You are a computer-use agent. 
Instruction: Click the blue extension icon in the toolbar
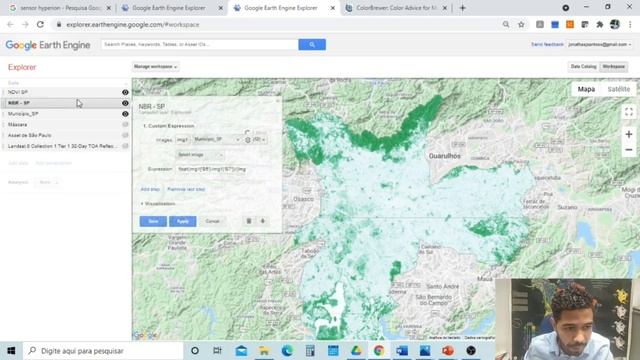point(555,24)
